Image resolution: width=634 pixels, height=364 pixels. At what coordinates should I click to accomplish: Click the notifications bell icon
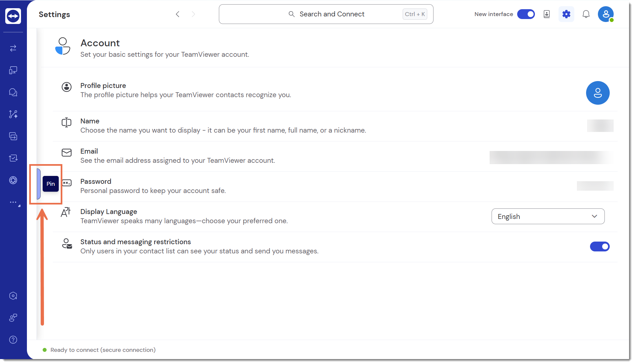pos(586,14)
